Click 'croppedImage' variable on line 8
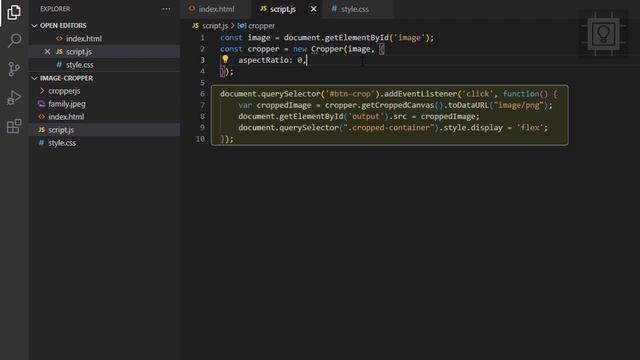 point(448,117)
